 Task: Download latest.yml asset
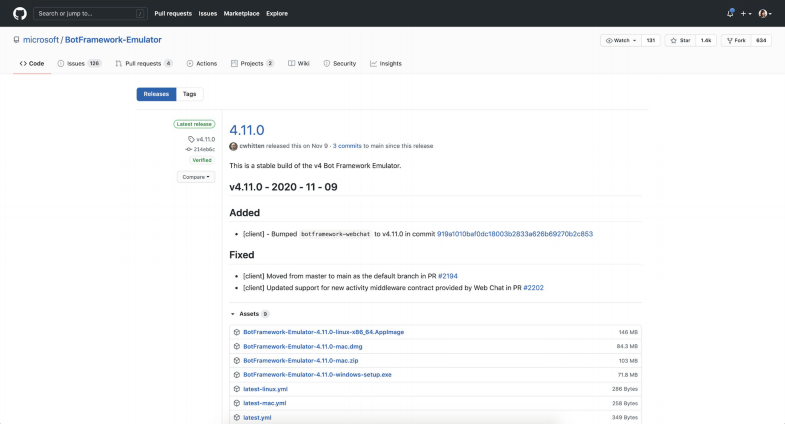[257, 417]
